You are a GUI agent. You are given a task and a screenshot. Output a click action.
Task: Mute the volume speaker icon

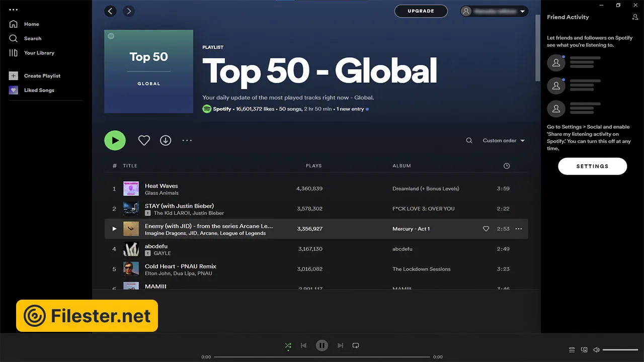(x=596, y=349)
